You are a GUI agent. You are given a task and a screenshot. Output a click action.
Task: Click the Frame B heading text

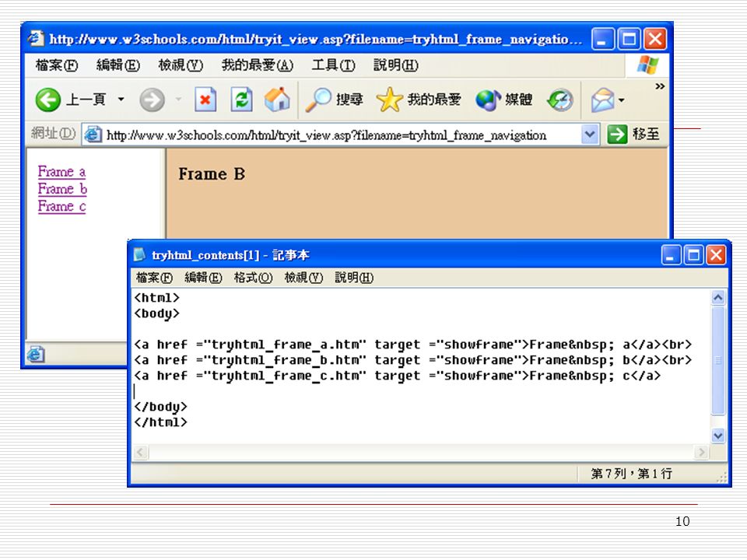pyautogui.click(x=212, y=173)
